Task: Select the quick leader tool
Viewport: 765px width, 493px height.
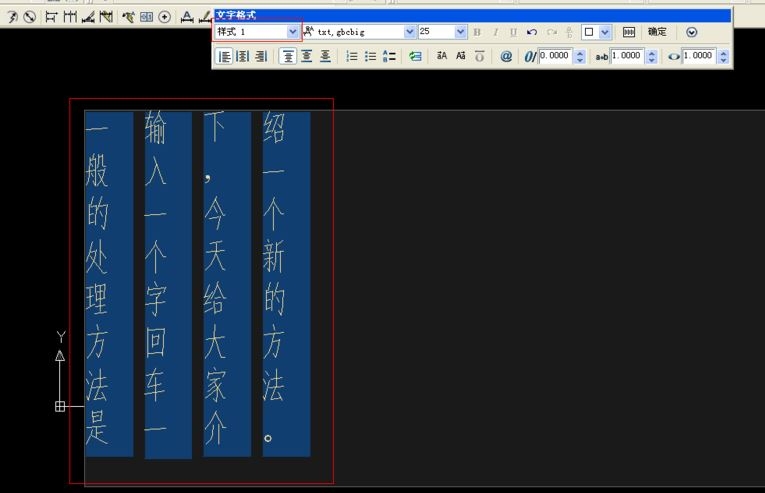Action: (128, 17)
